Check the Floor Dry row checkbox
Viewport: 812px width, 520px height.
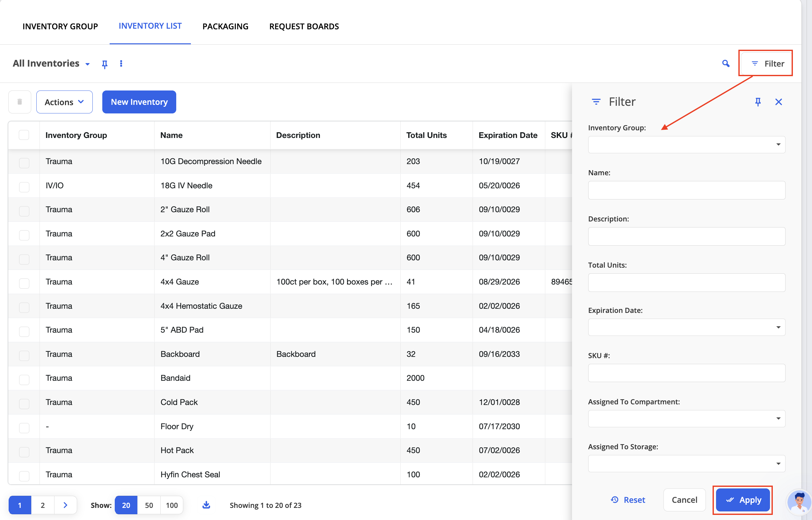click(x=24, y=428)
